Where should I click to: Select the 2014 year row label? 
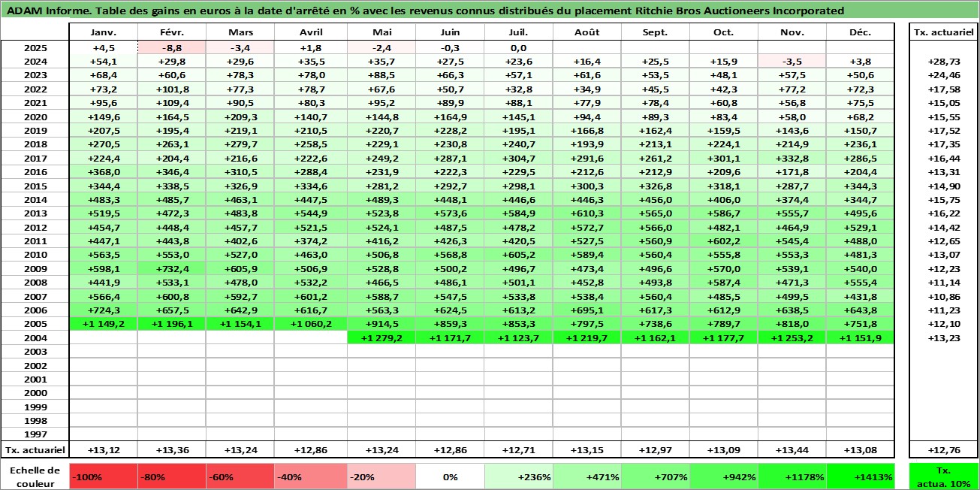[x=35, y=199]
